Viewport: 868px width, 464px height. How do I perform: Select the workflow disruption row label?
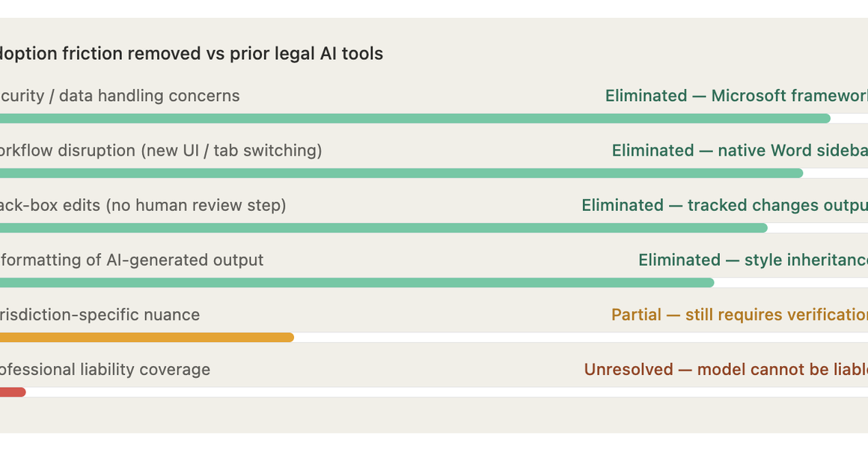[x=161, y=150]
